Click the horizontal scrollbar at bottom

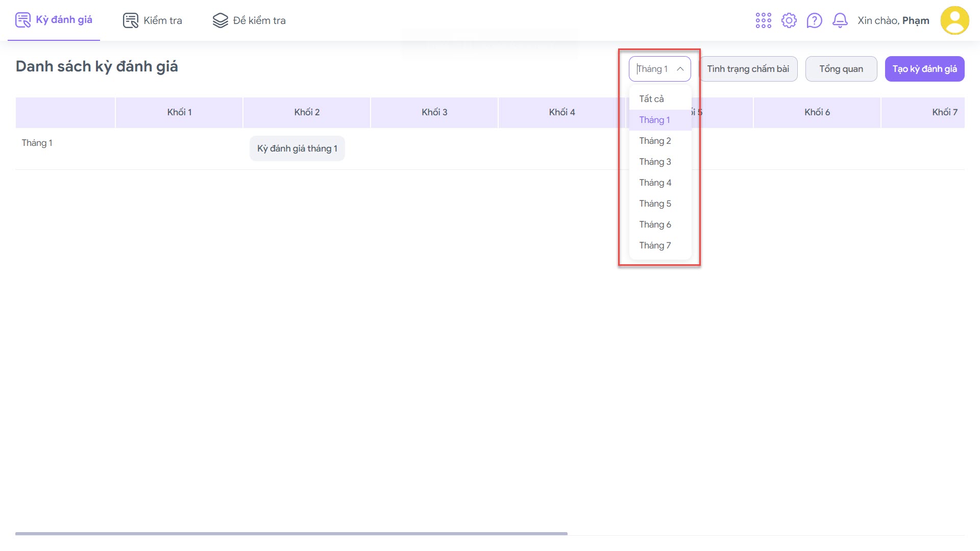(291, 534)
